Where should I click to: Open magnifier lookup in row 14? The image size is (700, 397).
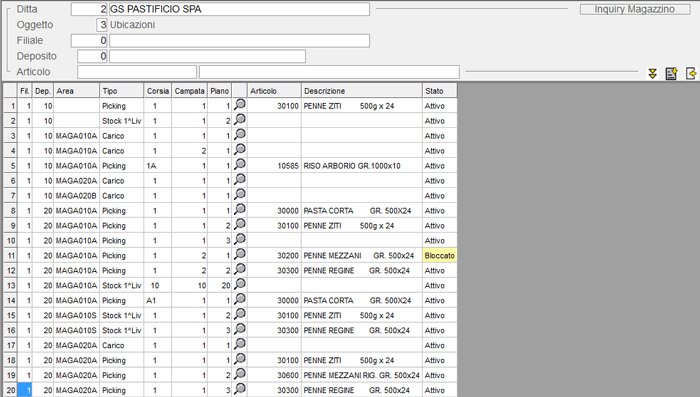point(240,299)
